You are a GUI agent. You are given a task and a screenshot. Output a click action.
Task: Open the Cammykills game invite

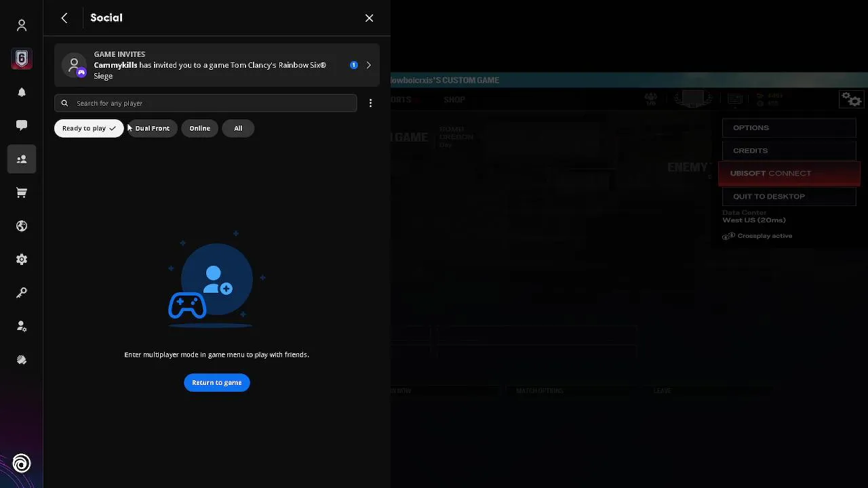click(x=217, y=65)
